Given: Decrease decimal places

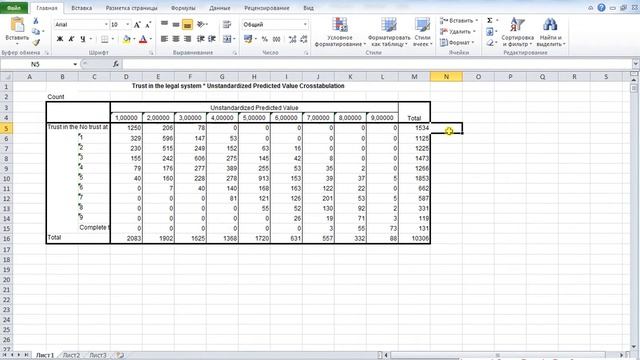Looking at the screenshot, I should pos(304,39).
